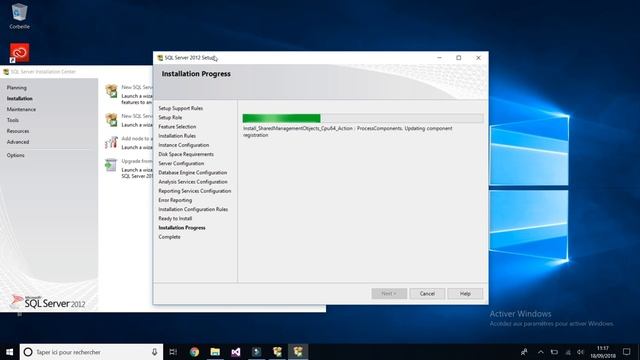Maximize the SQL Server 2012 Setup window
Image resolution: width=640 pixels, height=360 pixels.
point(459,58)
